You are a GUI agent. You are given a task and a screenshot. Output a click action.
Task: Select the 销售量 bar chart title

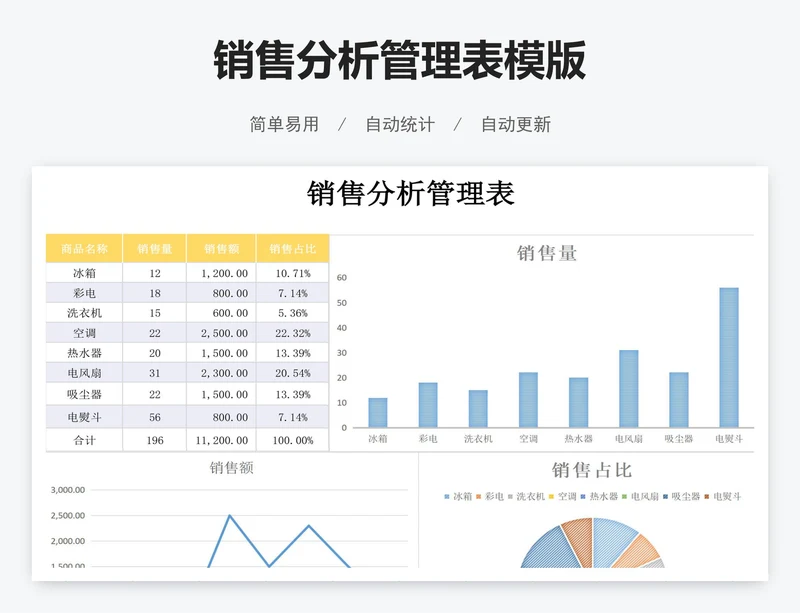[x=546, y=253]
